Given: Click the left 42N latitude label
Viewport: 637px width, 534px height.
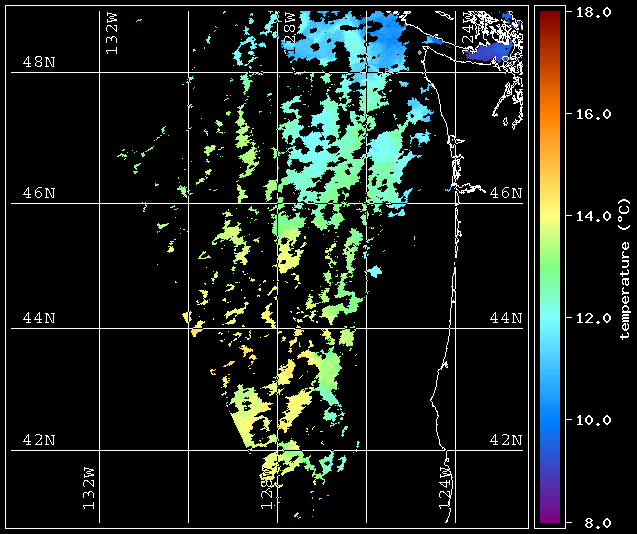Looking at the screenshot, I should click(39, 440).
